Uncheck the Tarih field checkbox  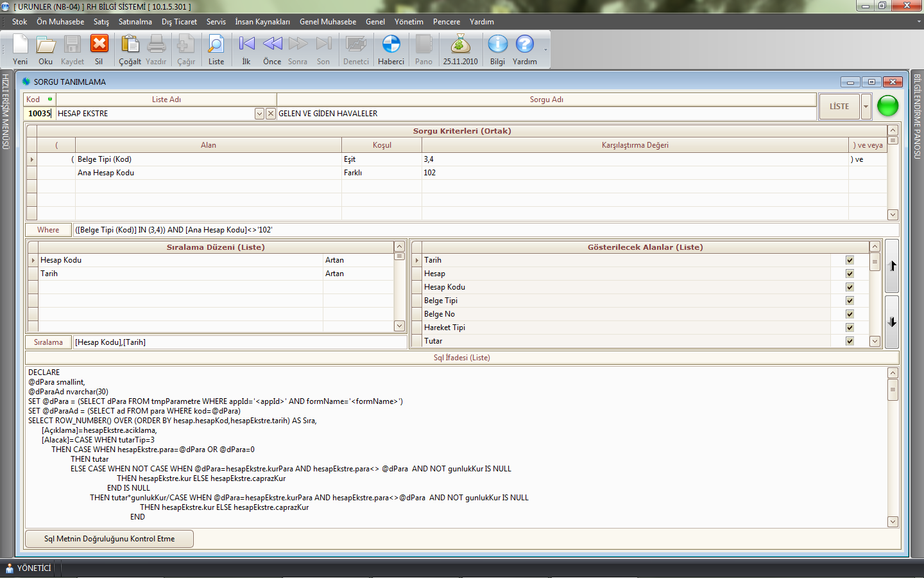[x=850, y=260]
